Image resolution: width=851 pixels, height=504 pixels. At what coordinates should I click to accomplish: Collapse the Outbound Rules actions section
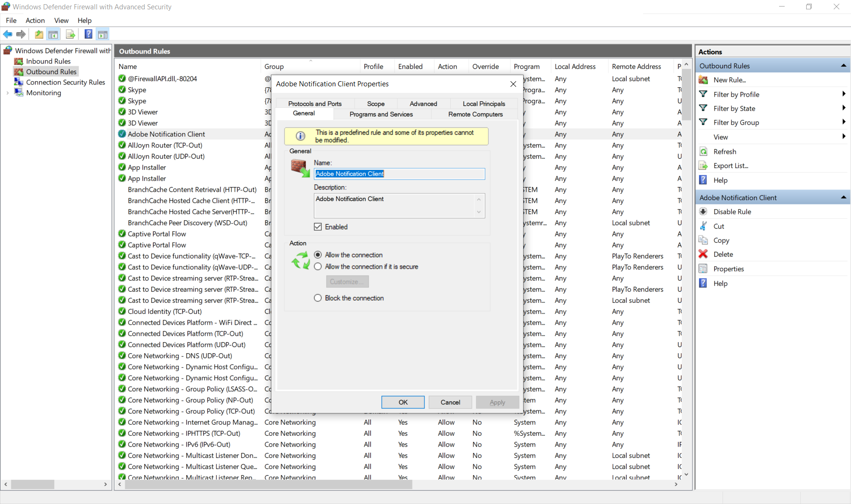click(x=844, y=66)
